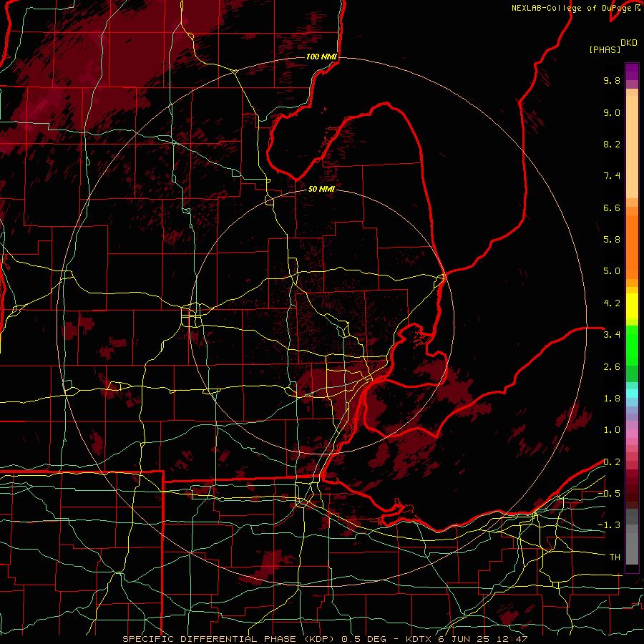Click the 3.4 scale value

click(x=612, y=335)
